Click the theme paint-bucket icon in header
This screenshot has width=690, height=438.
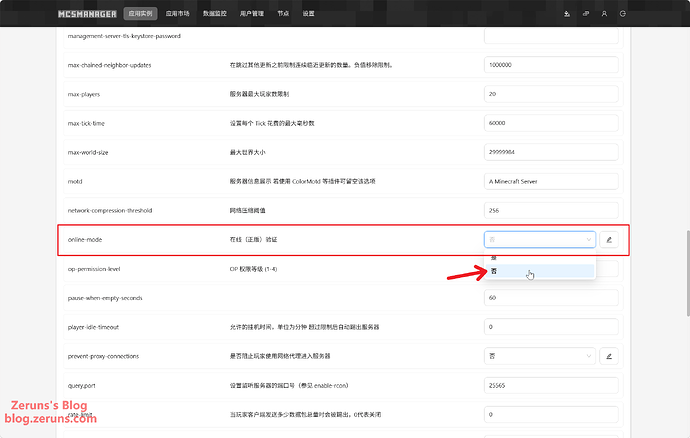[x=567, y=14]
